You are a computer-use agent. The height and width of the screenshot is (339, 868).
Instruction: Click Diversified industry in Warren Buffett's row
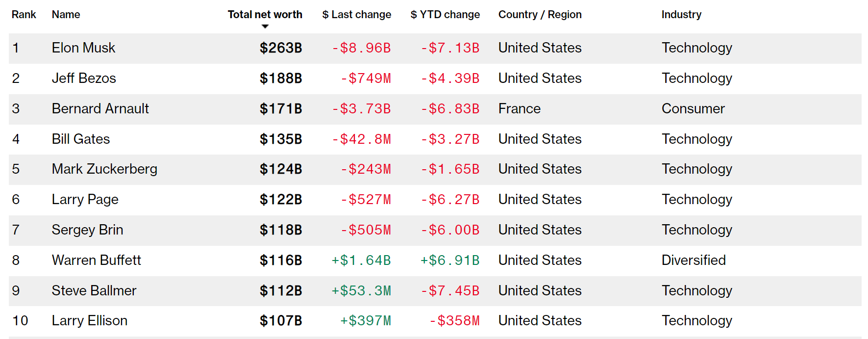click(693, 261)
